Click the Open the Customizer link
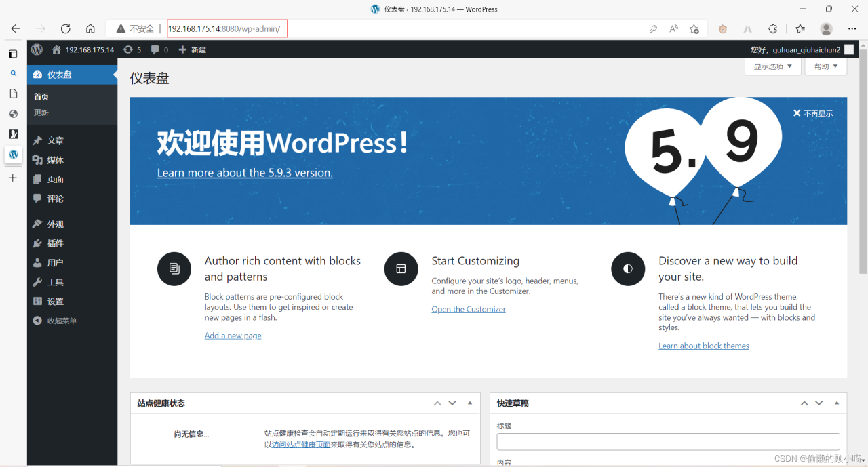Viewport: 868px width, 467px height. tap(469, 309)
